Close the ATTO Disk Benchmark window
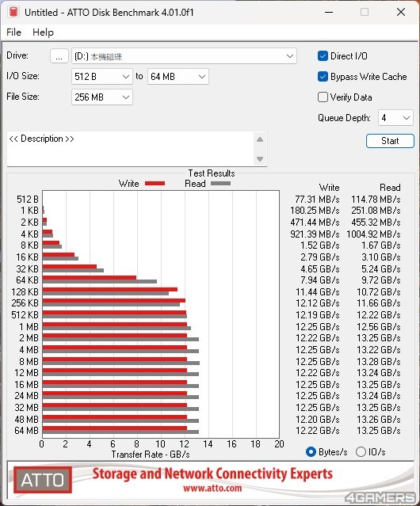Image resolution: width=420 pixels, height=506 pixels. [401, 12]
